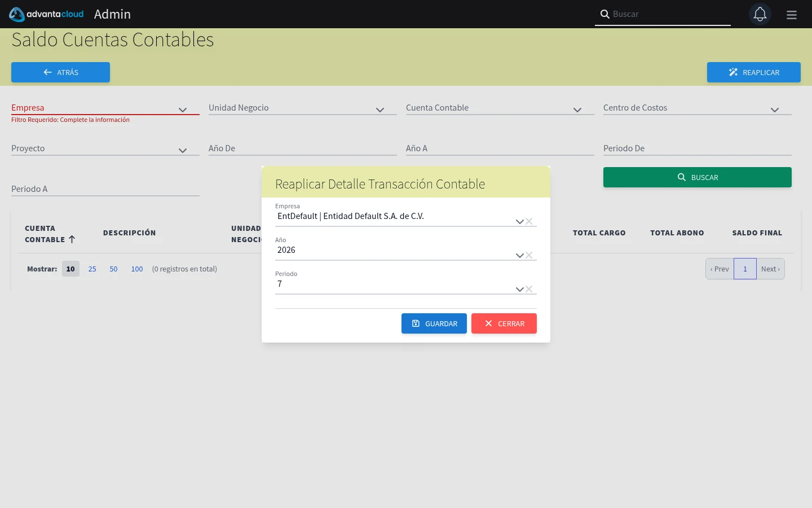Show 10 records per page

(70, 269)
